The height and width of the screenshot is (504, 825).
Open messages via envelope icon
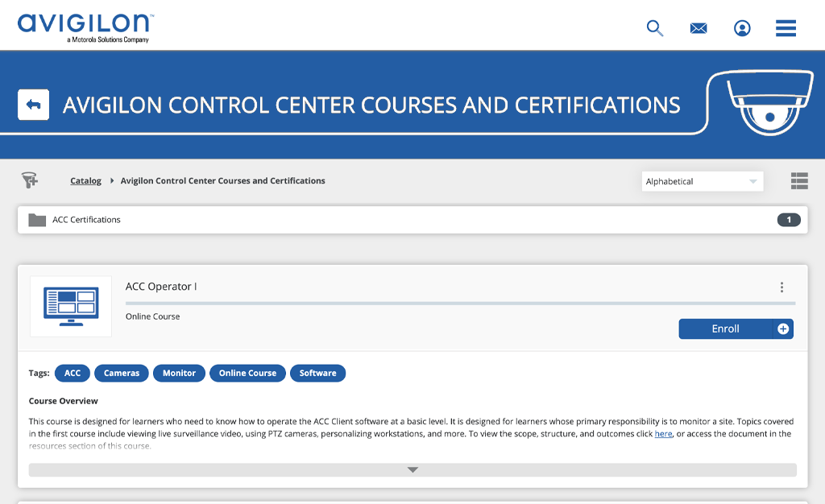[x=699, y=28]
